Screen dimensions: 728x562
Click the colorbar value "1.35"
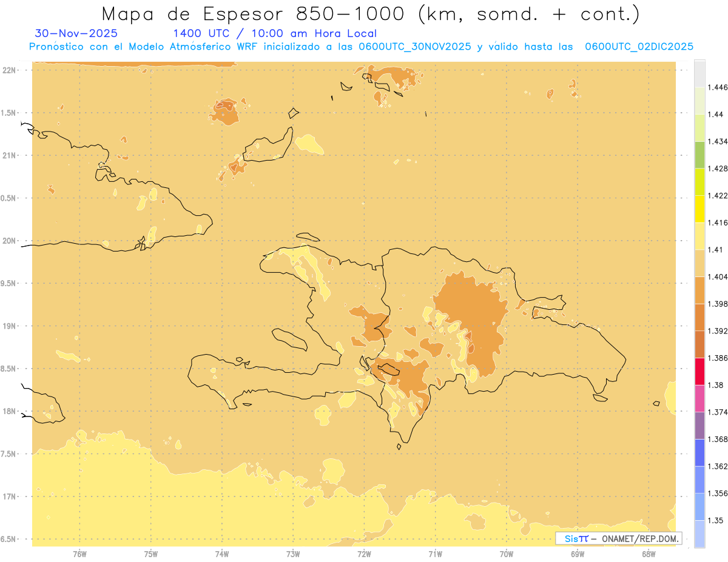716,520
